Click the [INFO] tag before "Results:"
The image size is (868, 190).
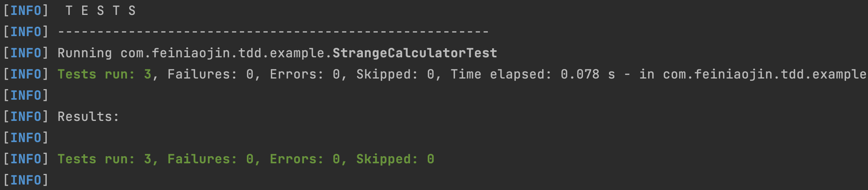point(26,117)
